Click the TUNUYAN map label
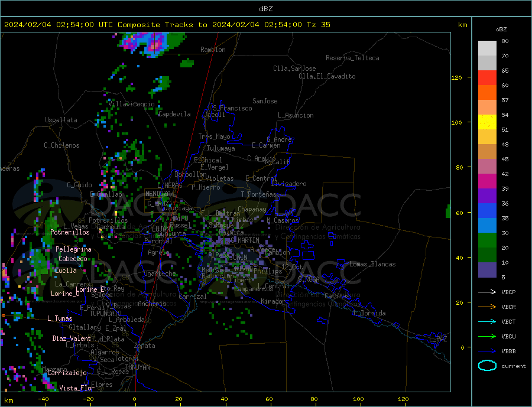Image resolution: width=532 pixels, height=407 pixels. pyautogui.click(x=137, y=367)
